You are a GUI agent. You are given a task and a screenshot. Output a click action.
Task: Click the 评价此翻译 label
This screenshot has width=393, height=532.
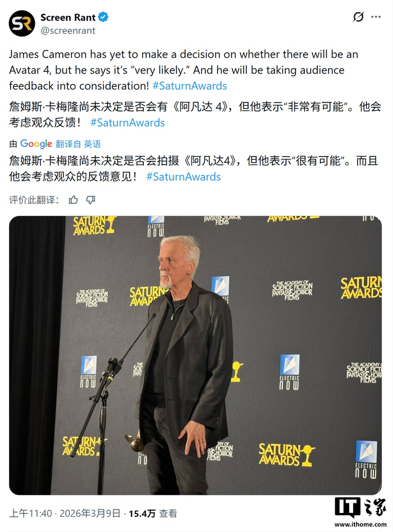(34, 200)
